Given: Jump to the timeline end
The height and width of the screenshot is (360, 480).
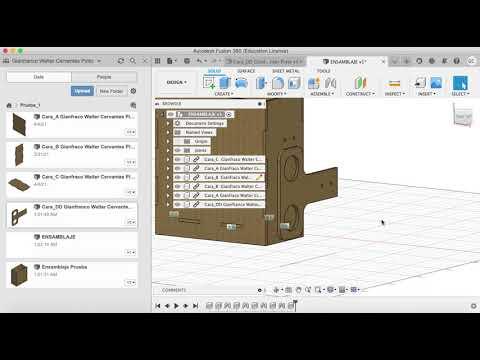Looking at the screenshot, I should coord(196,306).
